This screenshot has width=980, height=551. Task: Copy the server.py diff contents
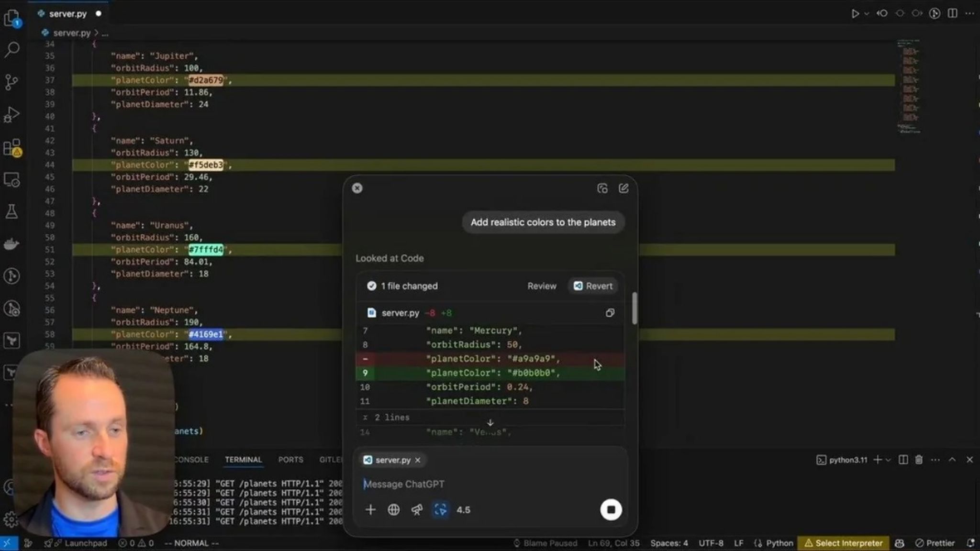click(x=610, y=313)
